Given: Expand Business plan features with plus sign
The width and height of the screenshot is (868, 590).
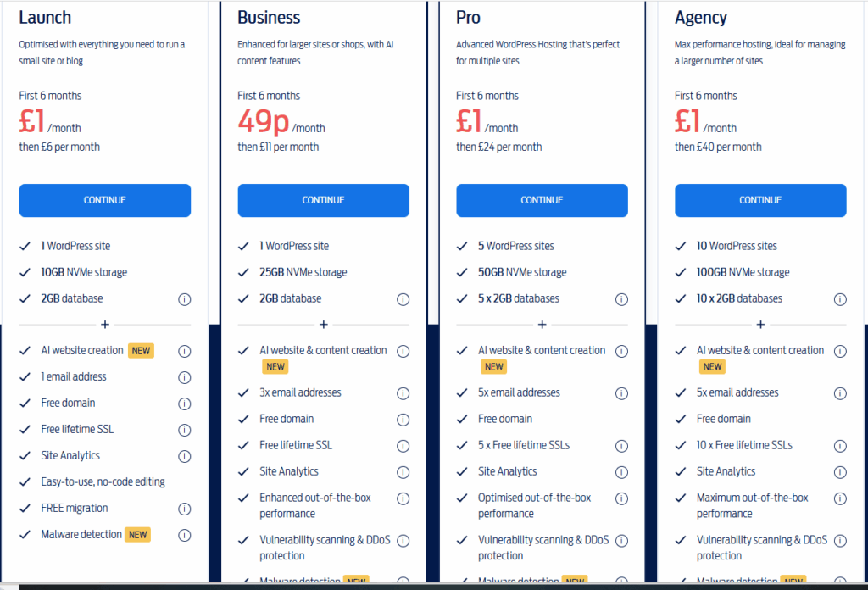Looking at the screenshot, I should pyautogui.click(x=324, y=325).
